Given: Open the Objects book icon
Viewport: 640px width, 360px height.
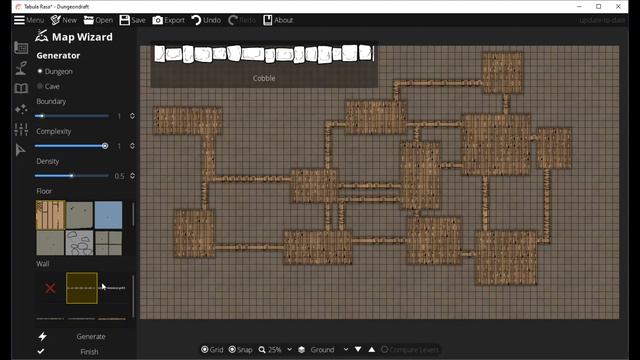Looking at the screenshot, I should [21, 88].
